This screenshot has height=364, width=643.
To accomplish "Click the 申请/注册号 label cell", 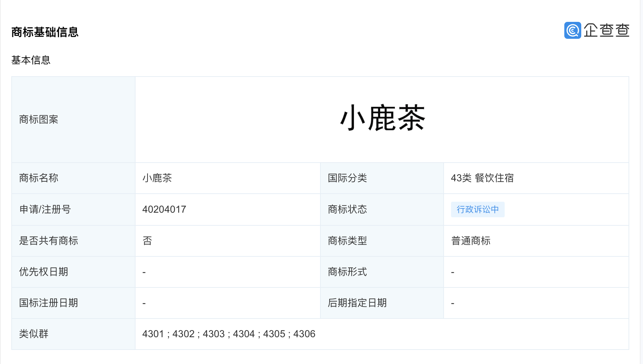I will point(73,210).
